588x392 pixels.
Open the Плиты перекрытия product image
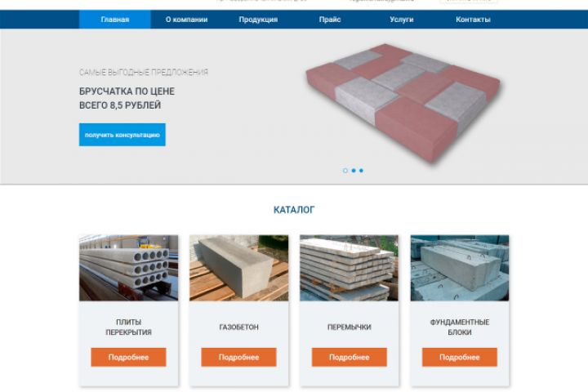coord(129,268)
